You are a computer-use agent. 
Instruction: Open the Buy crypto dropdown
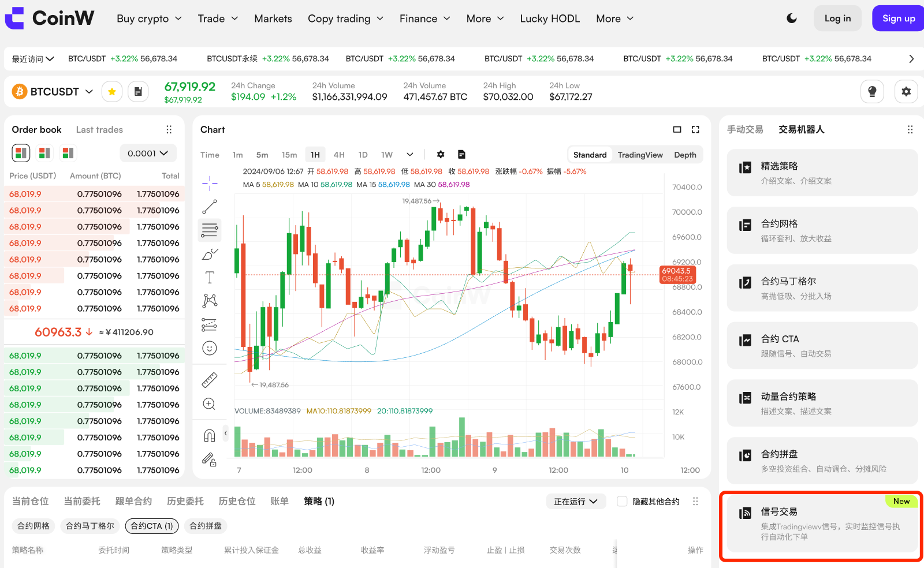149,18
